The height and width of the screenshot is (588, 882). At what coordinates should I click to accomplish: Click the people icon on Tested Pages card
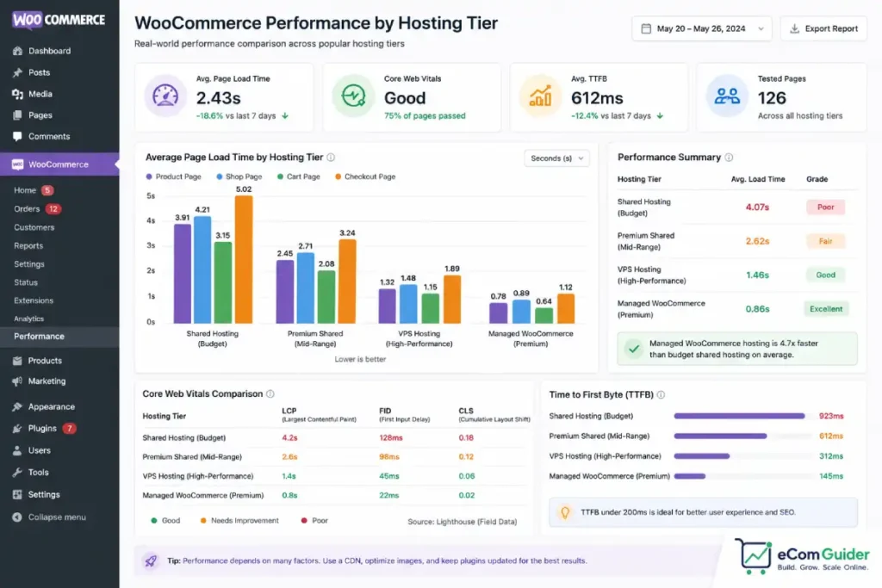pyautogui.click(x=727, y=96)
